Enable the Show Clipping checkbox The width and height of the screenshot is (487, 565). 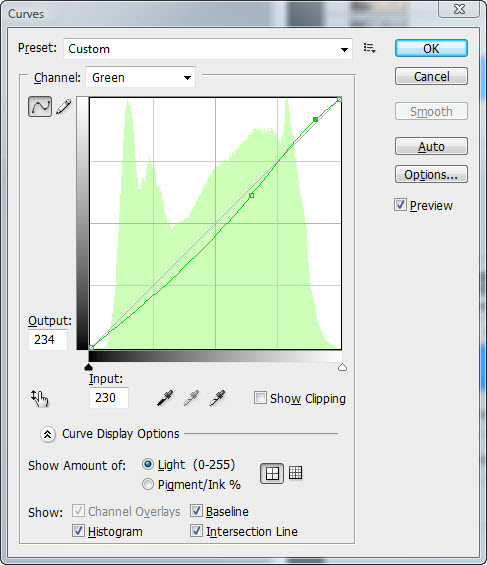point(260,398)
